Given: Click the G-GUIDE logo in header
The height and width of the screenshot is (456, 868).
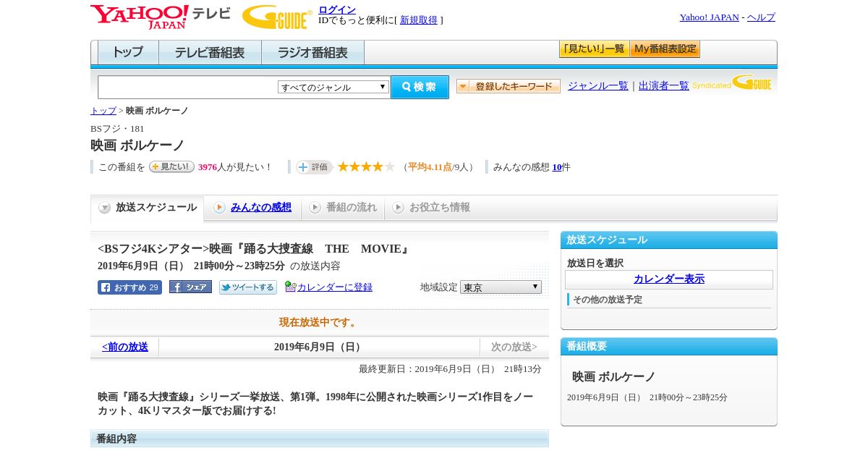Looking at the screenshot, I should (x=277, y=17).
